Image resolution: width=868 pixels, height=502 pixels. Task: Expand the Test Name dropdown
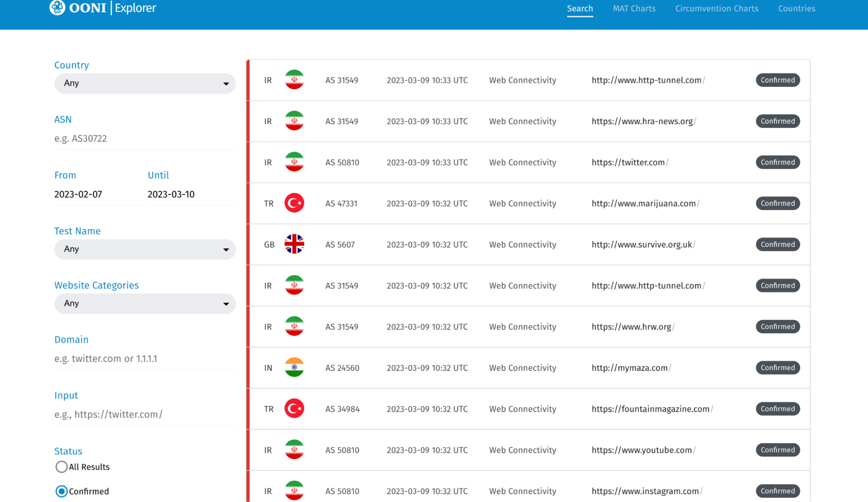(x=145, y=249)
